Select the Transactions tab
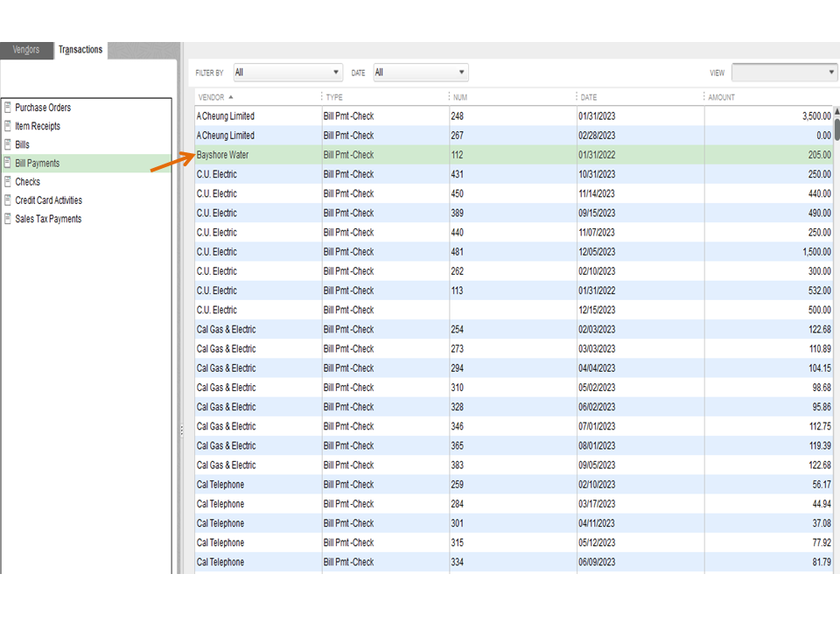Image resolution: width=840 pixels, height=630 pixels. tap(80, 50)
